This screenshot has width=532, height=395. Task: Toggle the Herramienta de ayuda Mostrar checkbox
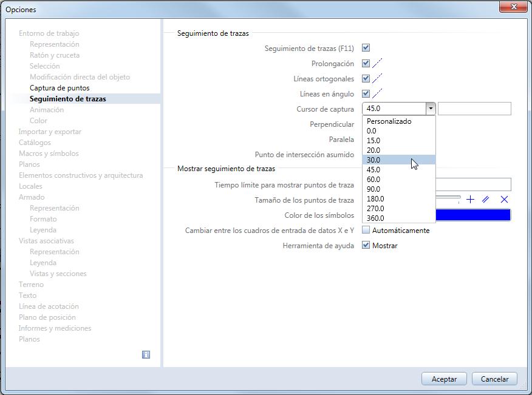coord(366,245)
